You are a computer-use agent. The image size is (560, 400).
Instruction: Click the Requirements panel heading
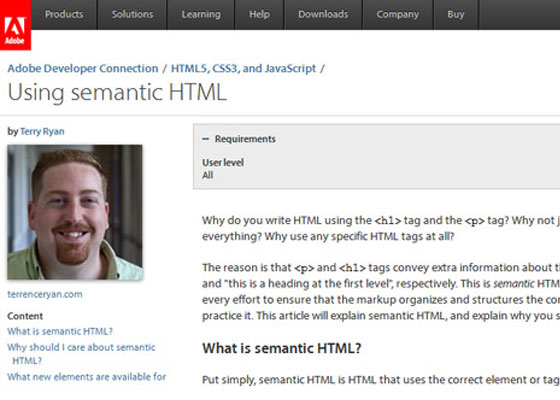pyautogui.click(x=245, y=139)
